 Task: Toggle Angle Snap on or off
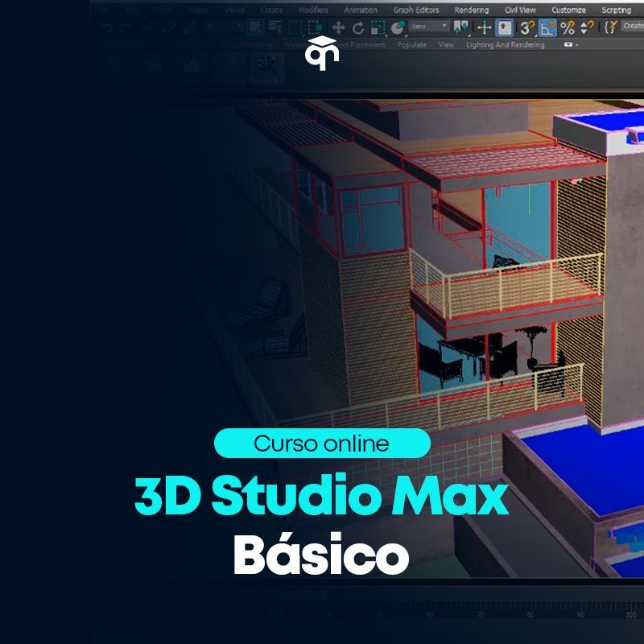click(548, 27)
